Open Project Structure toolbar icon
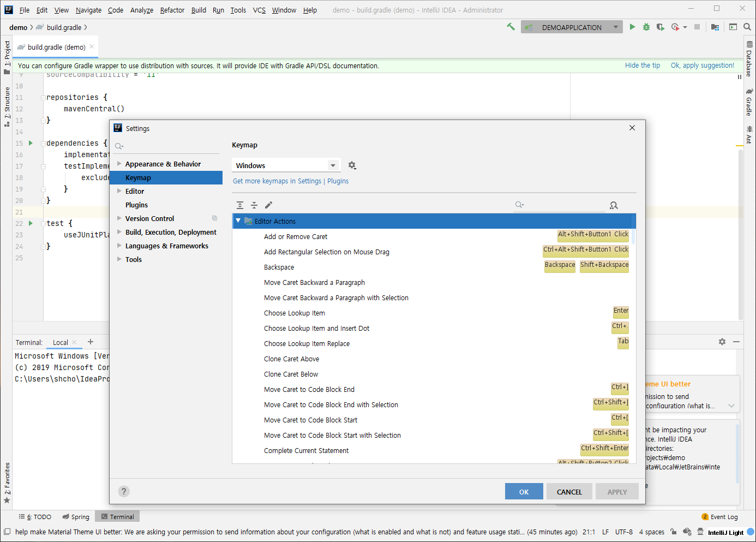 [715, 27]
